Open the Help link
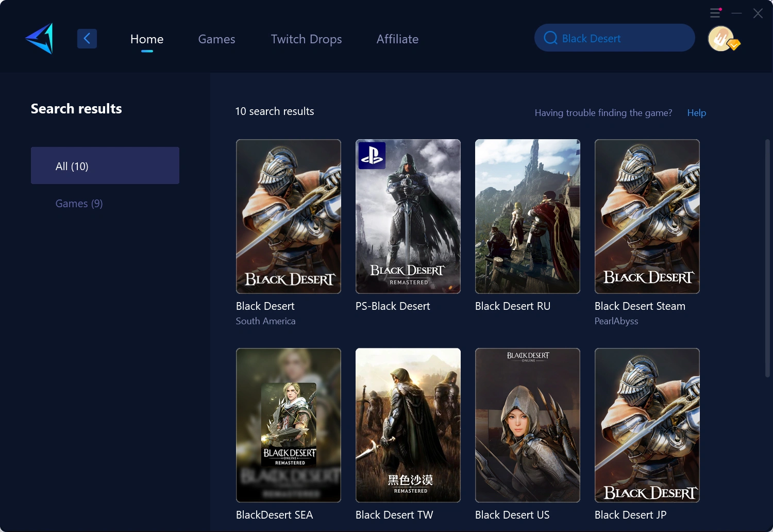This screenshot has height=532, width=773. coord(697,113)
